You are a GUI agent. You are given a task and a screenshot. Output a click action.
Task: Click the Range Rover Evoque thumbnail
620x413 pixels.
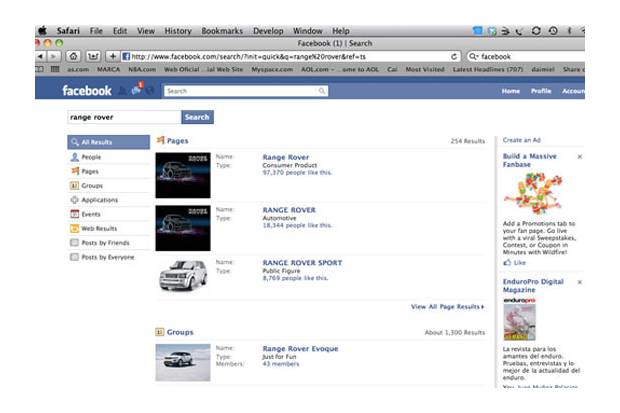[x=183, y=362]
